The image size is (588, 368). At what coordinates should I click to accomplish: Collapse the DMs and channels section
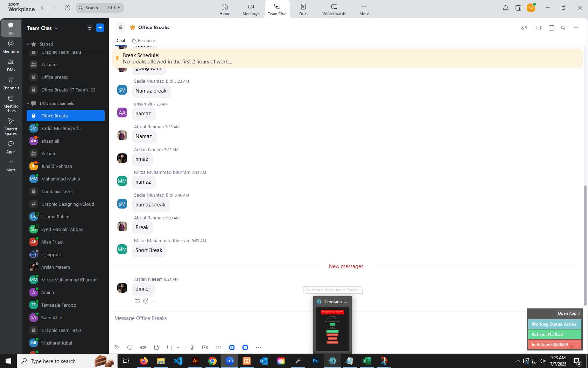tap(28, 103)
